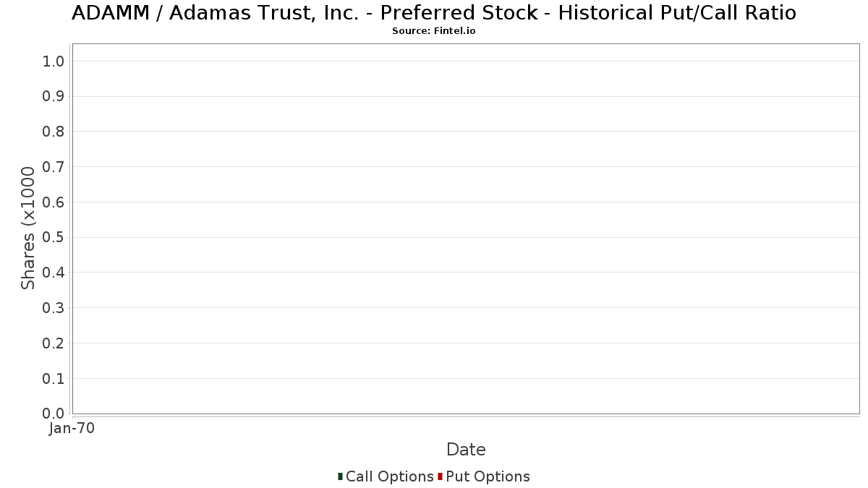Click the Shares (x1000 y-axis title
The width and height of the screenshot is (868, 488).
point(28,228)
